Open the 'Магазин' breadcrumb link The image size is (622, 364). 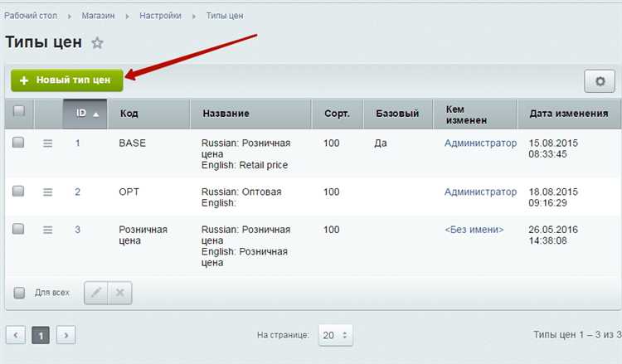pyautogui.click(x=98, y=16)
